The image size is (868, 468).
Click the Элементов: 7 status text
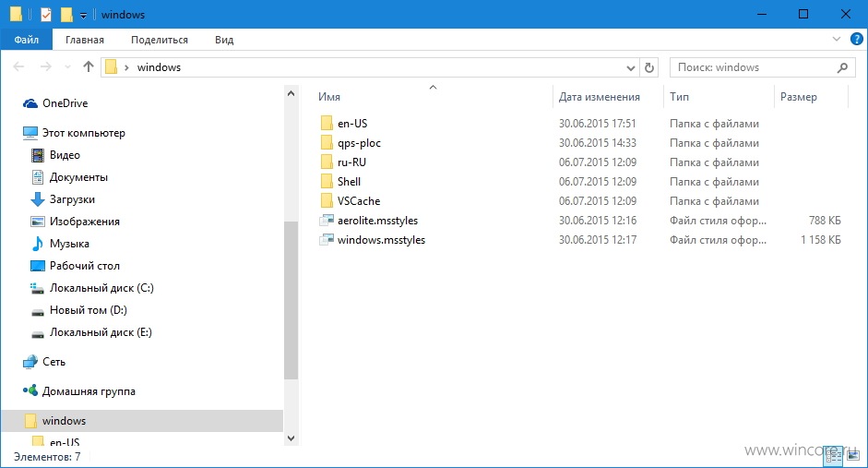click(x=47, y=457)
